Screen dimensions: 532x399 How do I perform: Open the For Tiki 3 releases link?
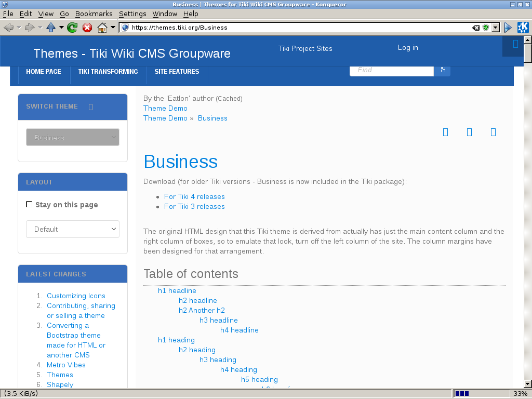click(194, 207)
